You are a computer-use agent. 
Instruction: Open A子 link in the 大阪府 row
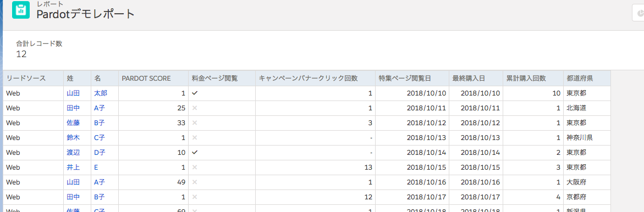point(100,182)
